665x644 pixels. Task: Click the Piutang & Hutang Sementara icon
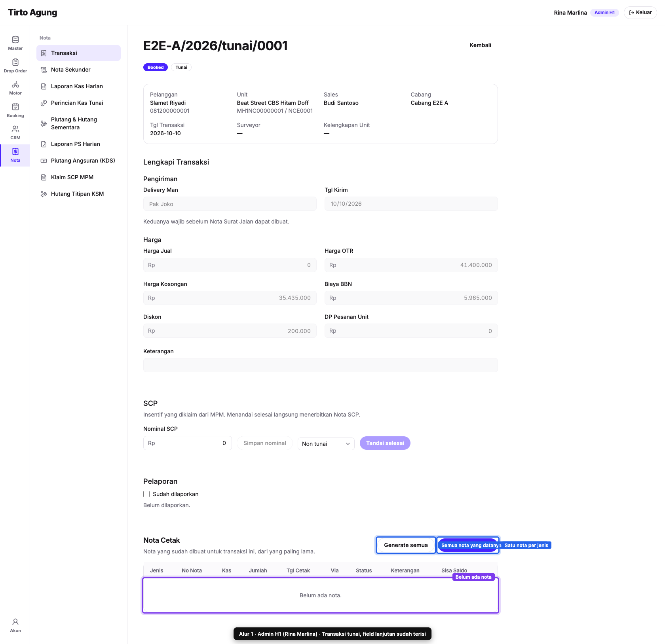[44, 123]
